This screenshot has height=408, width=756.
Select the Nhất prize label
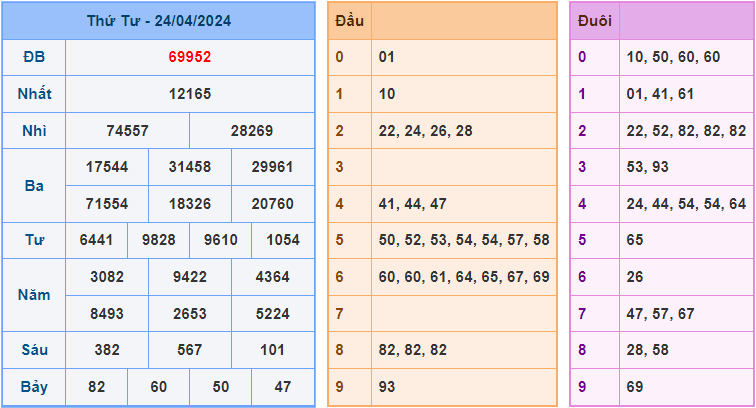click(34, 94)
